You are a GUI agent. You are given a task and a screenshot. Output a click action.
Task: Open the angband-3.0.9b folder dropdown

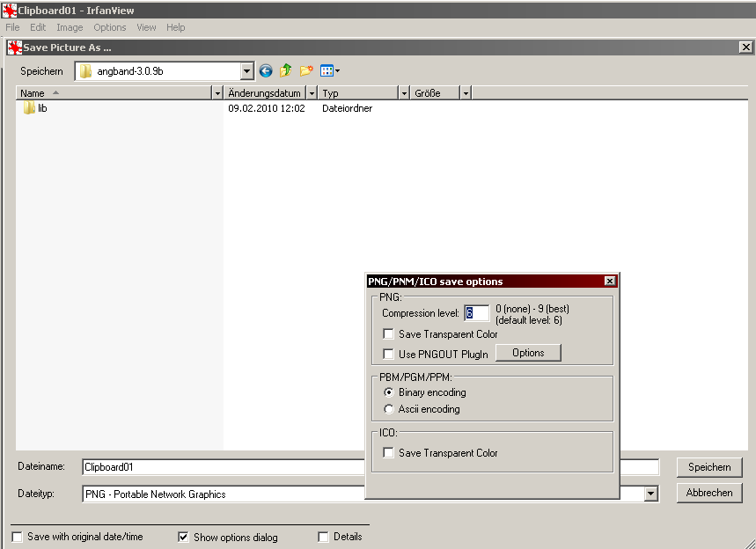[246, 71]
